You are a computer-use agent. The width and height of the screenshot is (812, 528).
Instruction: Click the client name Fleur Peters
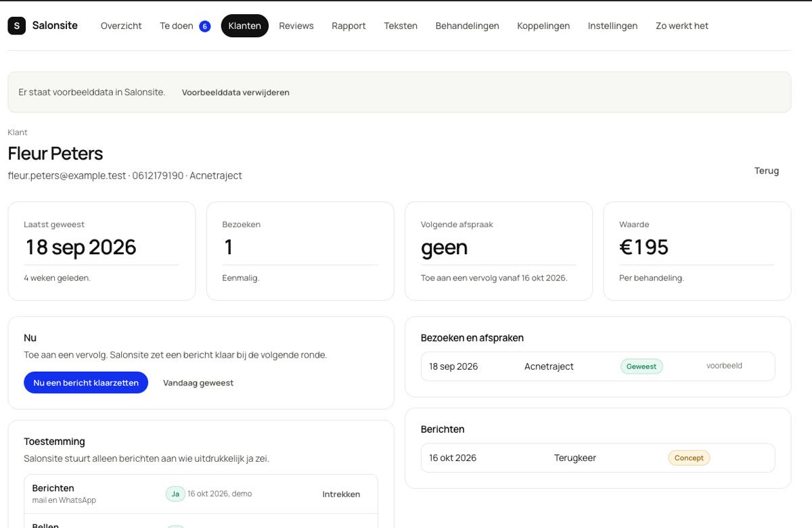click(x=55, y=153)
